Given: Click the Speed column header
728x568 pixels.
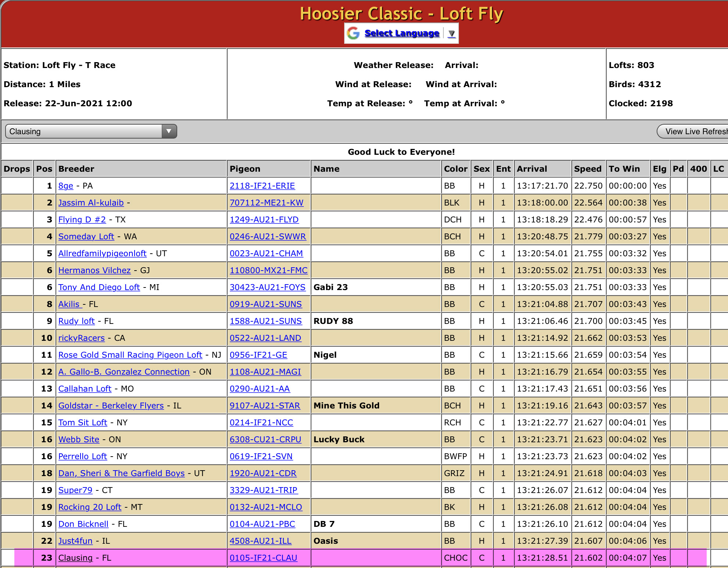Looking at the screenshot, I should click(588, 169).
